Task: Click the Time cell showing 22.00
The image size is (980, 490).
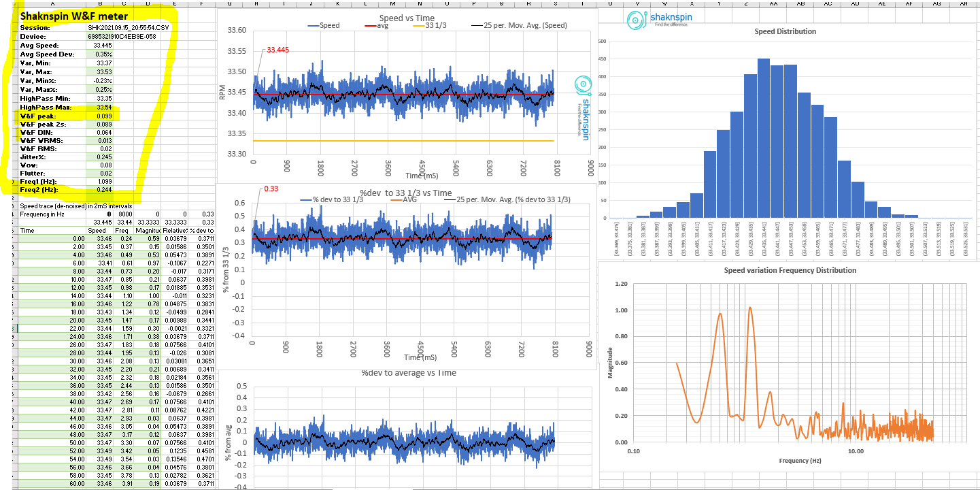Action: point(52,328)
